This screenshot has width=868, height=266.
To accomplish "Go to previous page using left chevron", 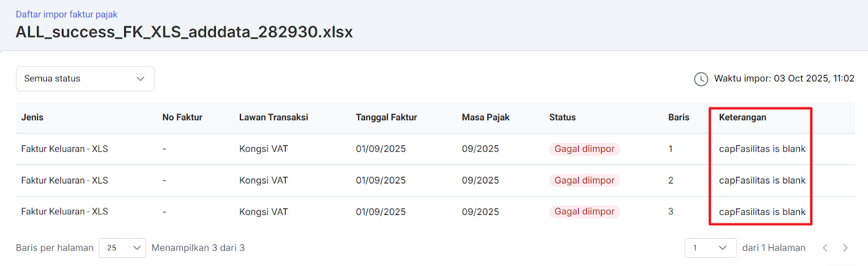I will 825,248.
